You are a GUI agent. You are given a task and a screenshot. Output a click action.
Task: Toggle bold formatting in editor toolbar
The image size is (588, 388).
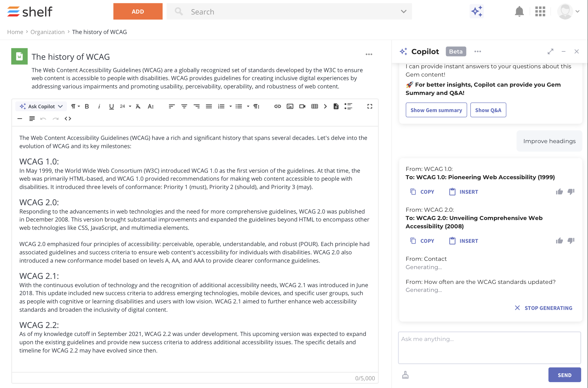point(87,106)
